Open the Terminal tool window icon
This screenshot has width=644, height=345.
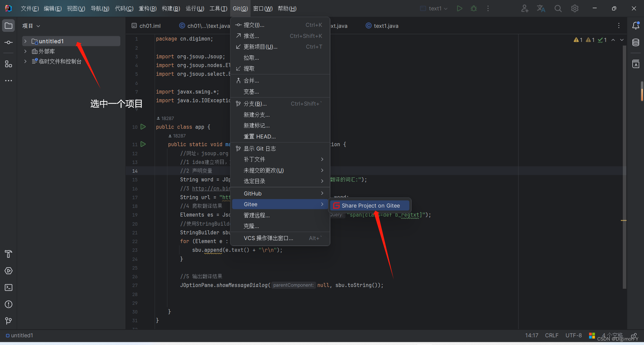(x=8, y=288)
